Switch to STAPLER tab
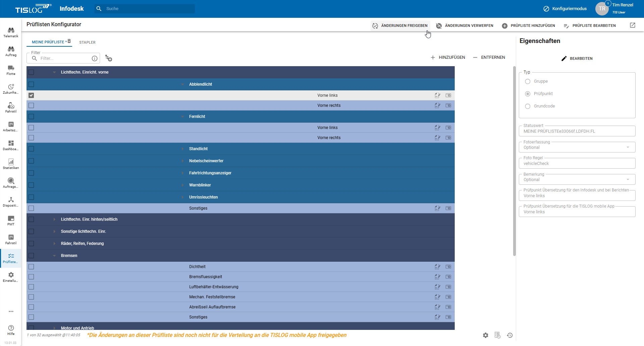 pyautogui.click(x=87, y=42)
